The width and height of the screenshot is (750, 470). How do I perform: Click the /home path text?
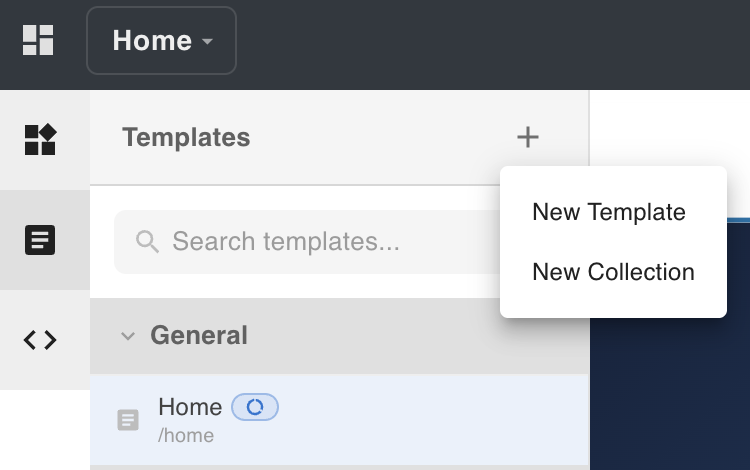tap(186, 435)
